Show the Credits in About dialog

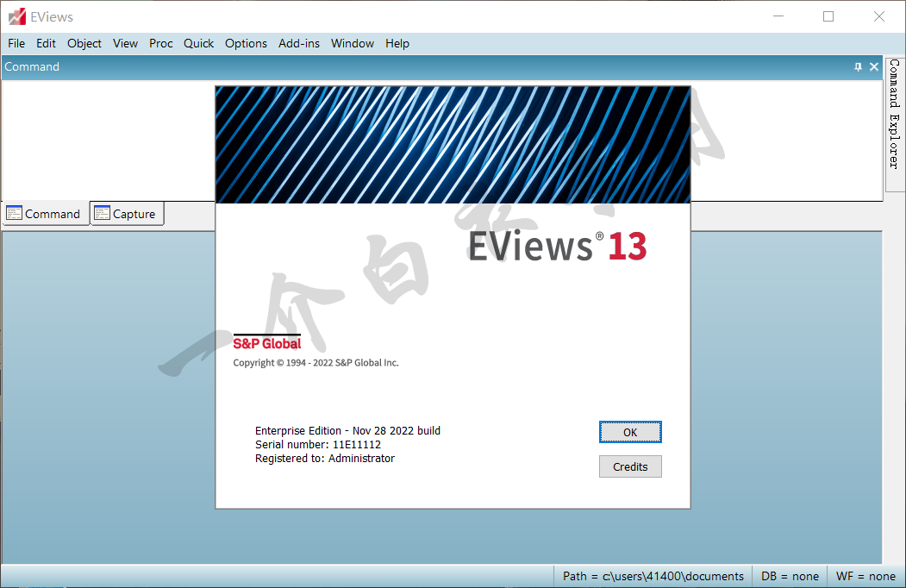pyautogui.click(x=630, y=466)
